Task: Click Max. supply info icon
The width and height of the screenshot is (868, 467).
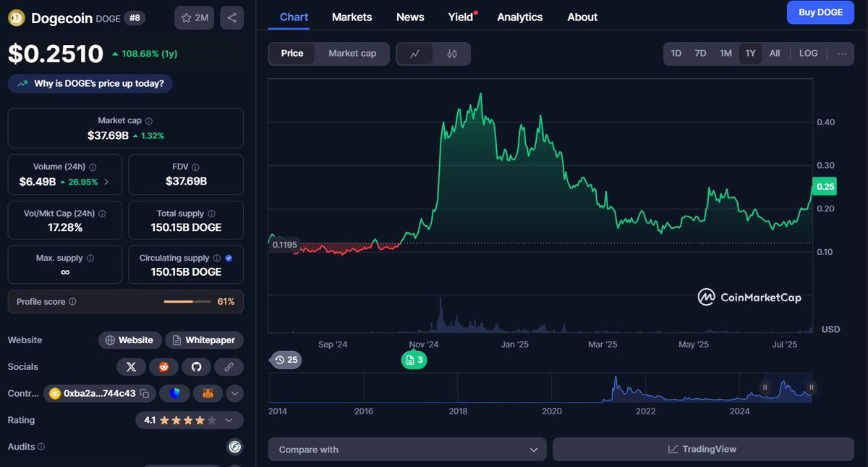Action: [x=90, y=258]
